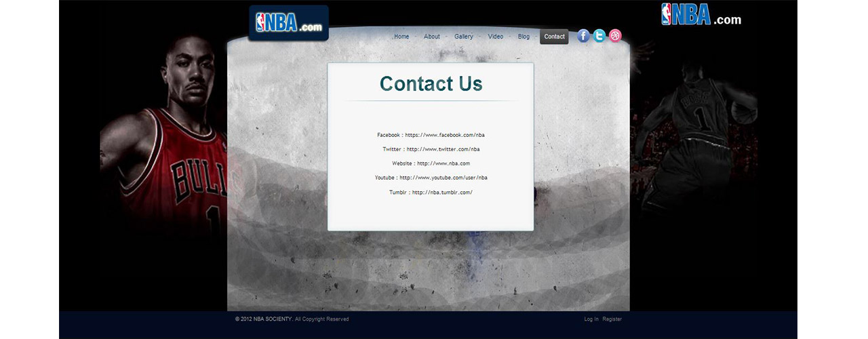Click Register in the footer
The width and height of the screenshot is (868, 339).
612,319
